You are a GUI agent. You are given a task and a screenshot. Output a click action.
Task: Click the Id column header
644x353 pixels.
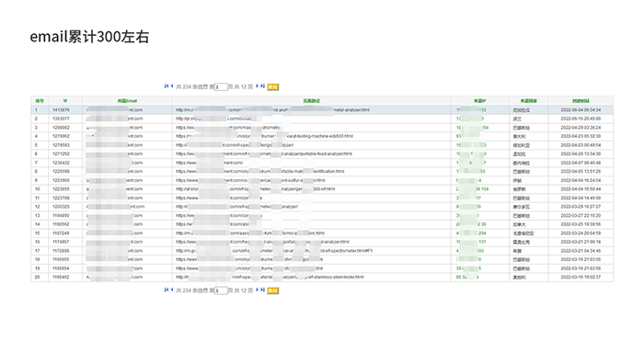point(65,100)
